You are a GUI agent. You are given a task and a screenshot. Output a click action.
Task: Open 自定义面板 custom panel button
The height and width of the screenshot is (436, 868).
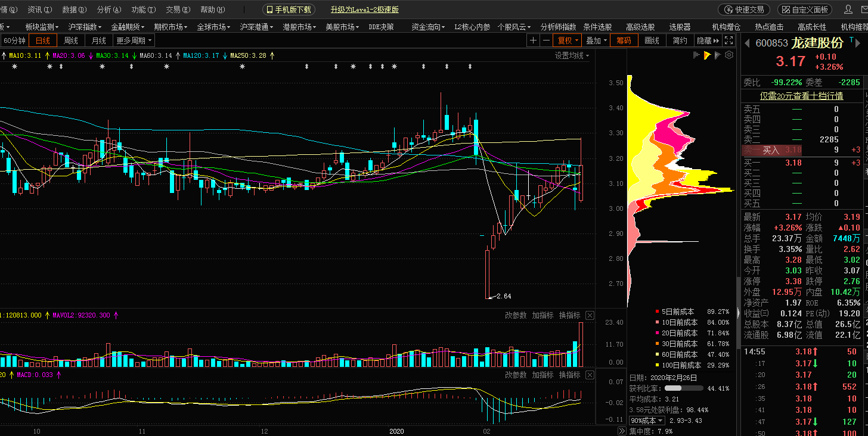click(805, 10)
